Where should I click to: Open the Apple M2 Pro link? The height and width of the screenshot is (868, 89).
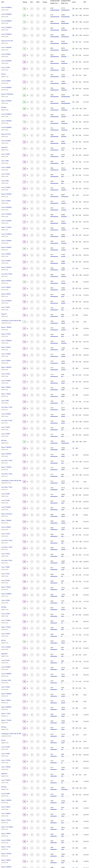4,640
